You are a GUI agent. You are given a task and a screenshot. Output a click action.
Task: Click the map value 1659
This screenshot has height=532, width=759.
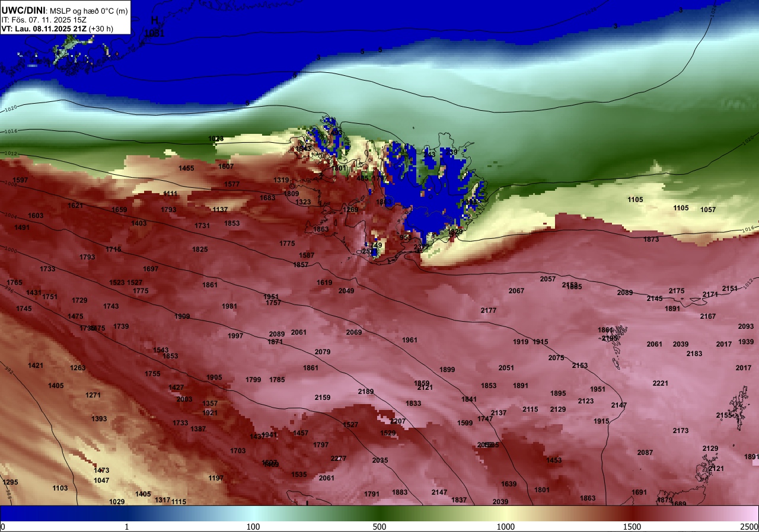tap(119, 210)
